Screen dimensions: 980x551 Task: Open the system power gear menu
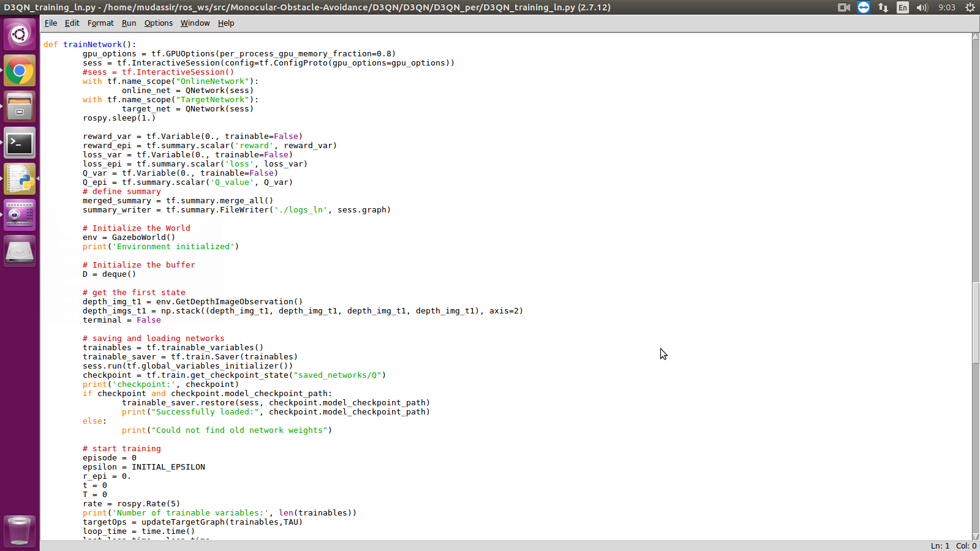click(x=970, y=7)
